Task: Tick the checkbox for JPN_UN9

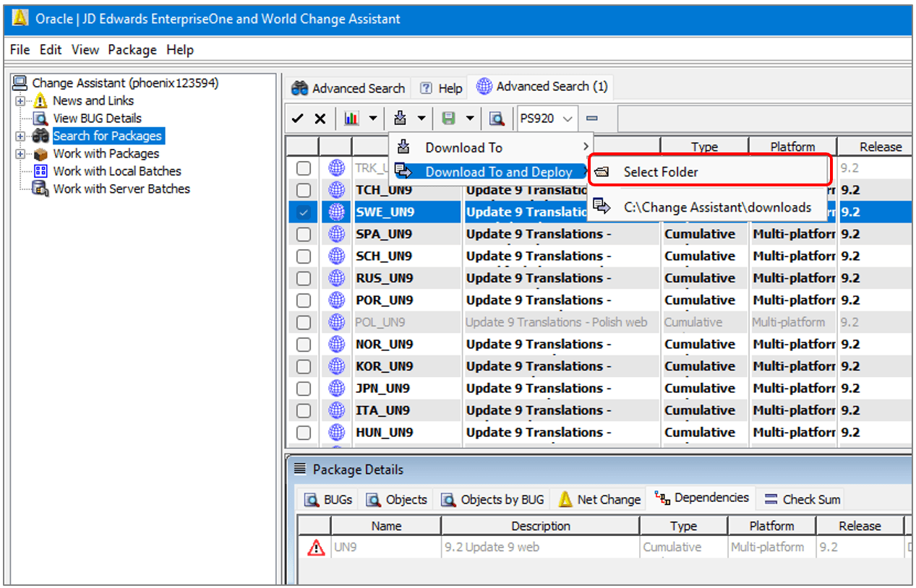Action: coord(304,389)
